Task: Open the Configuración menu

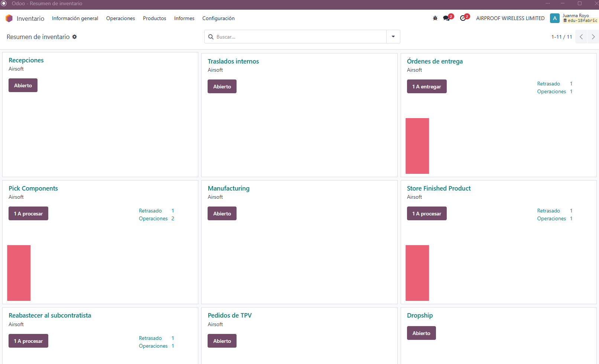Action: 218,18
